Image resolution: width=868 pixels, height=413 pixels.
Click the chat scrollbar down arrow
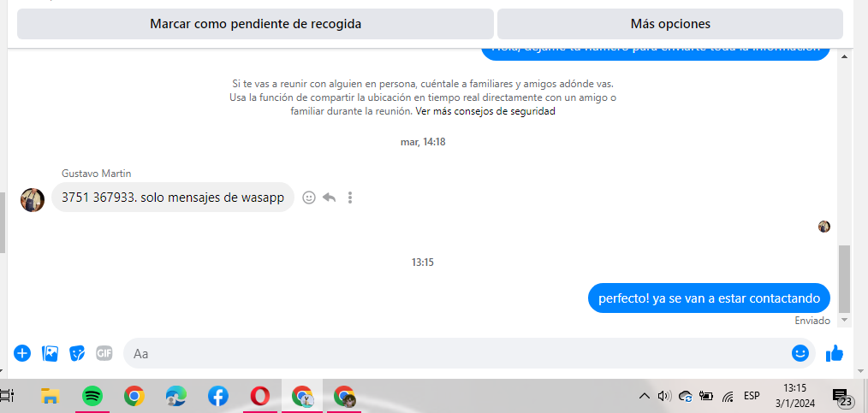pyautogui.click(x=844, y=320)
